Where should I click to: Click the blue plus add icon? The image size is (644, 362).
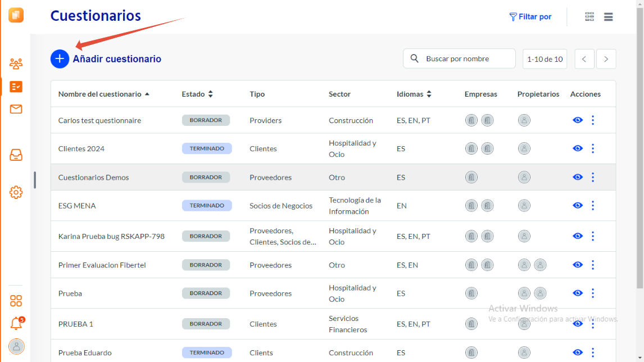coord(60,59)
